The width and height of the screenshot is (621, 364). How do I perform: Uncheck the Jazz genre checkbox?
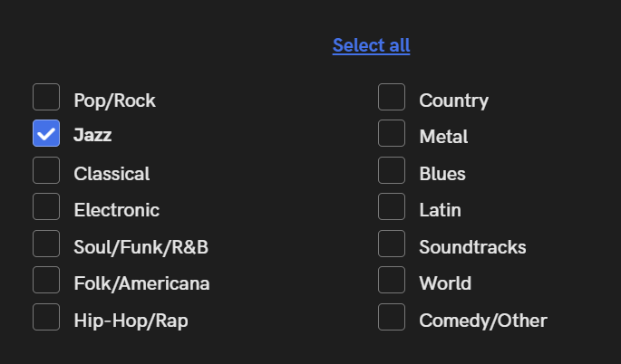pos(46,134)
